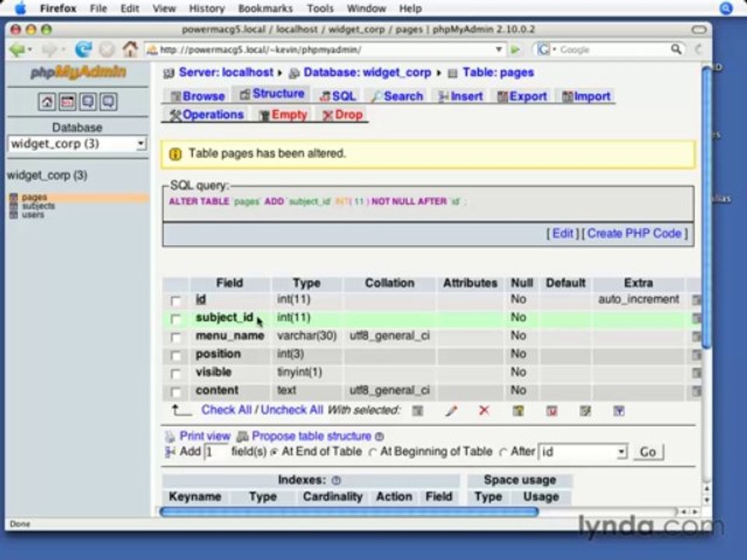Click the Print view link
747x560 pixels.
[x=205, y=436]
